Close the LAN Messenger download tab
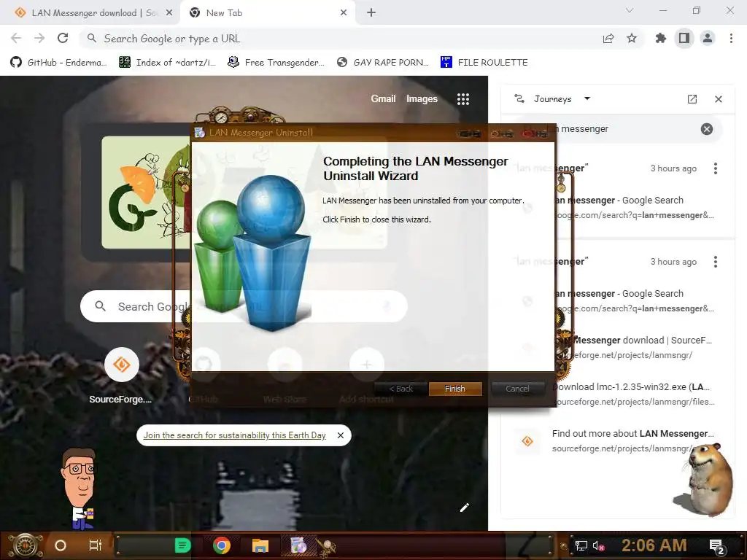The height and width of the screenshot is (560, 747). pyautogui.click(x=169, y=13)
